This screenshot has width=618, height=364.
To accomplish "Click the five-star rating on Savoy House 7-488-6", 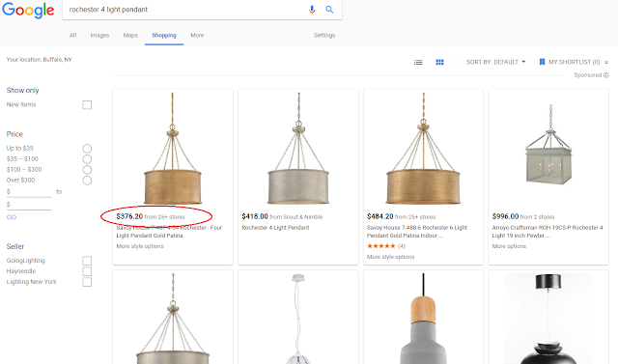I will (381, 246).
